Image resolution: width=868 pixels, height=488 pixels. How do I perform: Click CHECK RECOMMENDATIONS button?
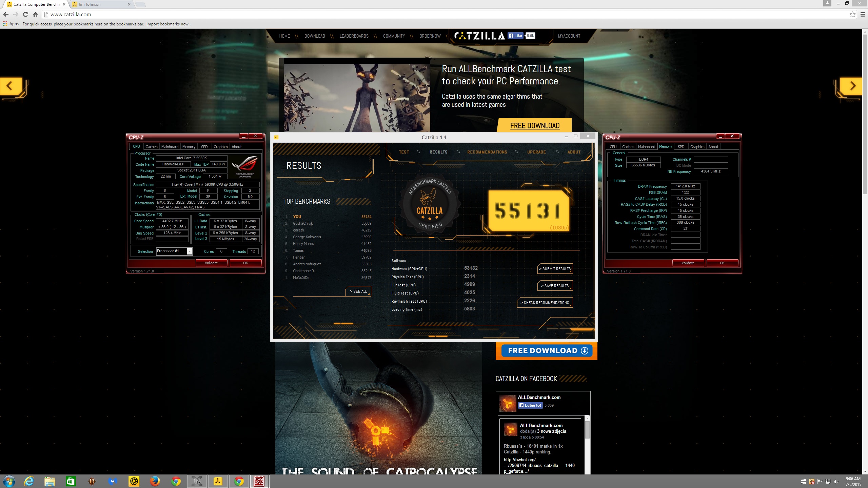pyautogui.click(x=545, y=303)
